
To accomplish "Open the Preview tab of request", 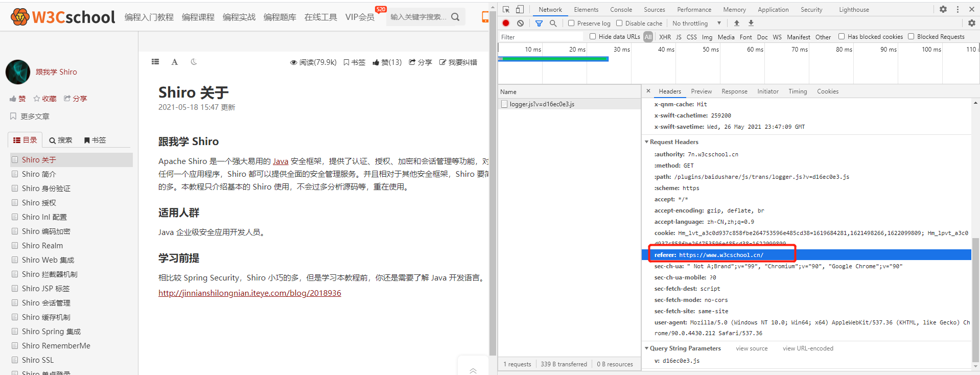I will [x=701, y=91].
